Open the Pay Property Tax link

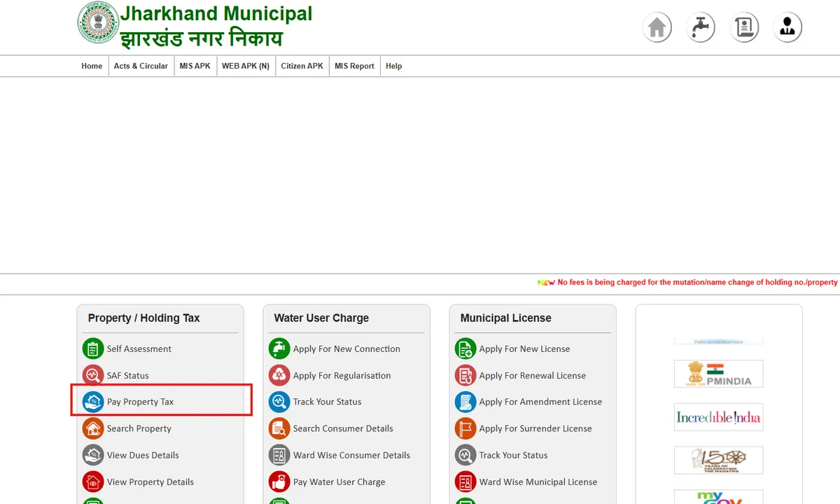[140, 402]
